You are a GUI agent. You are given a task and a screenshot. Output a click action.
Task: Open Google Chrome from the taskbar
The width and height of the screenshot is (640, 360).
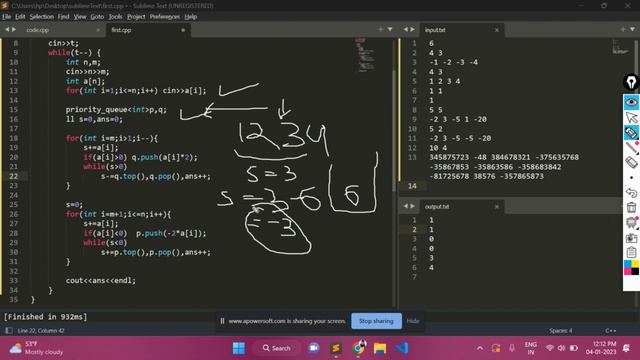point(358,348)
